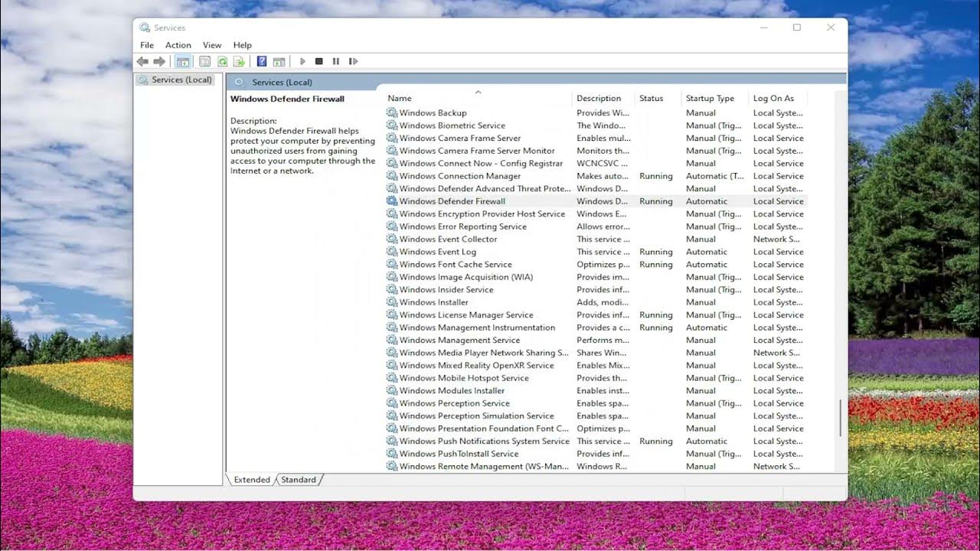Select Windows Remote Management (WS-Management) row

pos(596,466)
